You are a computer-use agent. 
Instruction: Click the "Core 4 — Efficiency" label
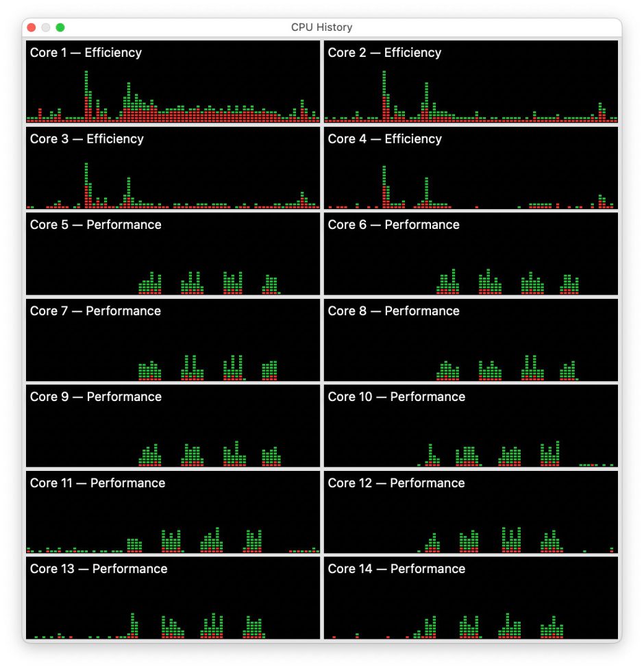(385, 138)
